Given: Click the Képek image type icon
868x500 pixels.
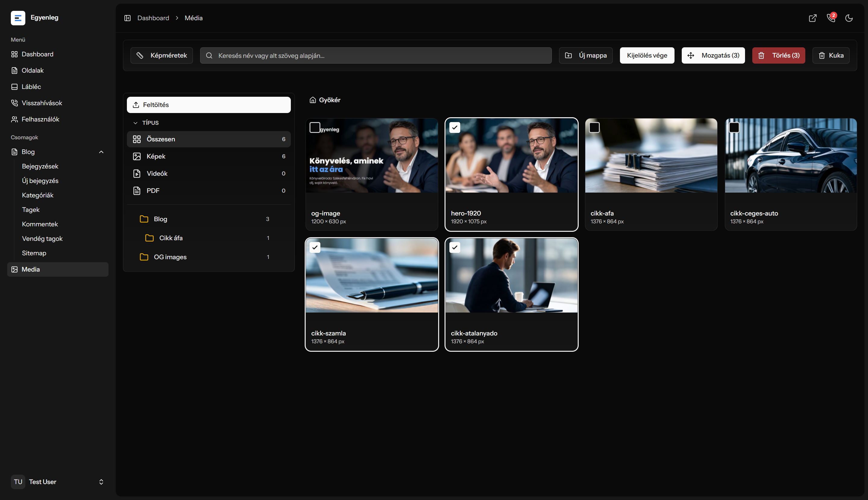Looking at the screenshot, I should tap(137, 156).
